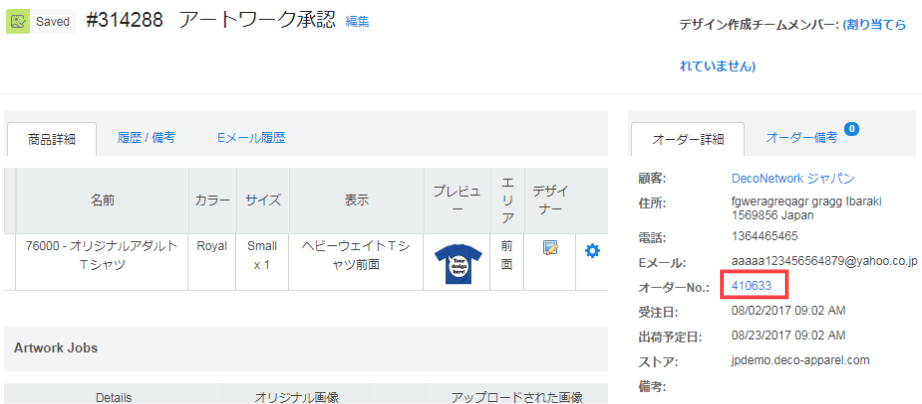922x404 pixels.
Task: Click the Artwork Jobs section header
Action: click(x=55, y=347)
